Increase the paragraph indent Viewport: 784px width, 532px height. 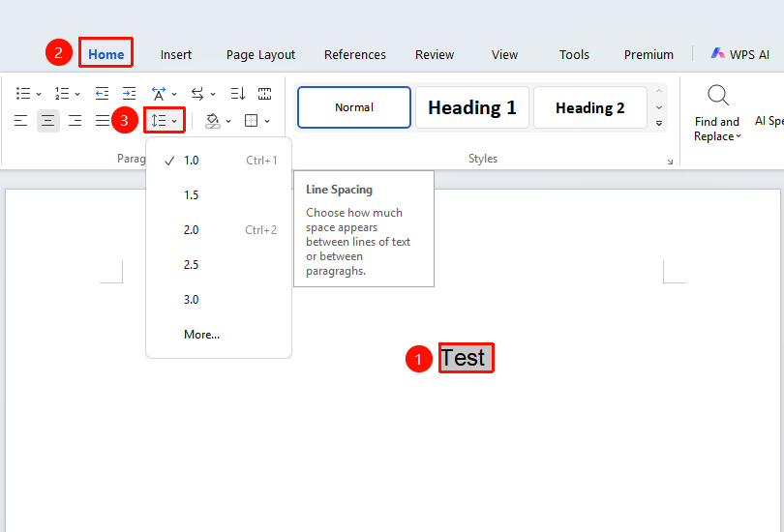point(129,94)
